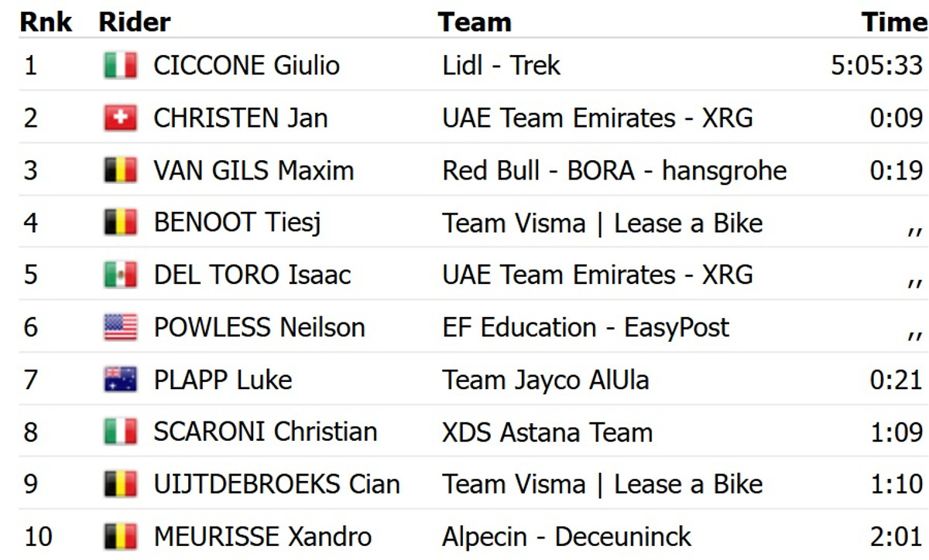The image size is (929, 560).
Task: Open rider CICCONE Giulio's profile
Action: click(x=246, y=66)
